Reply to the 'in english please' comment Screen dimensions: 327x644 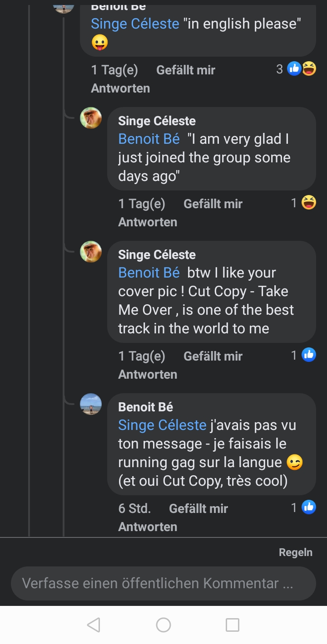coord(120,88)
